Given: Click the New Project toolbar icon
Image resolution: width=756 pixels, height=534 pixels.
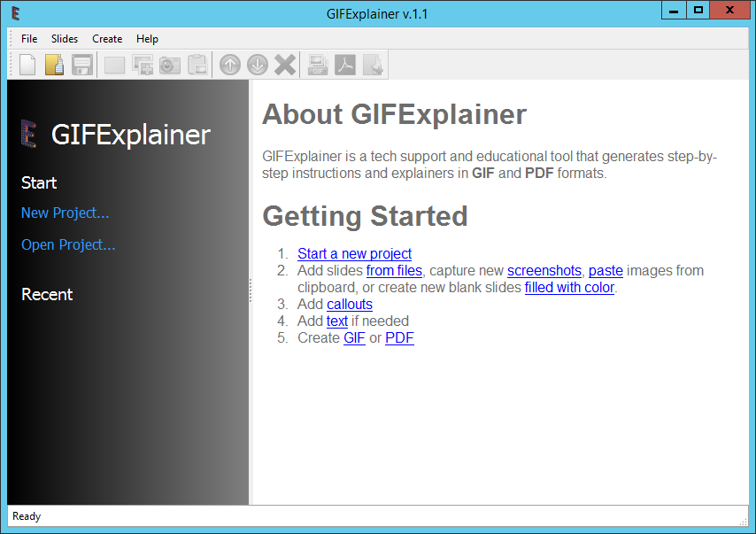Looking at the screenshot, I should [27, 65].
